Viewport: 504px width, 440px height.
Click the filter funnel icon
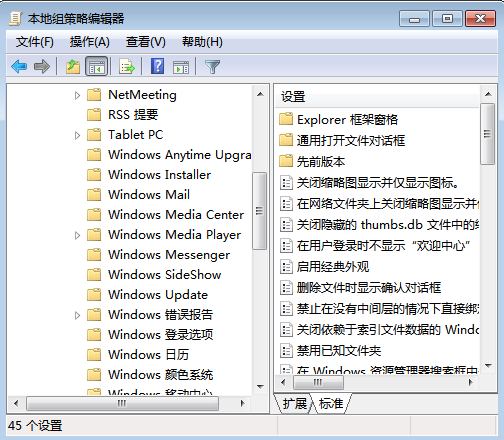(x=212, y=67)
